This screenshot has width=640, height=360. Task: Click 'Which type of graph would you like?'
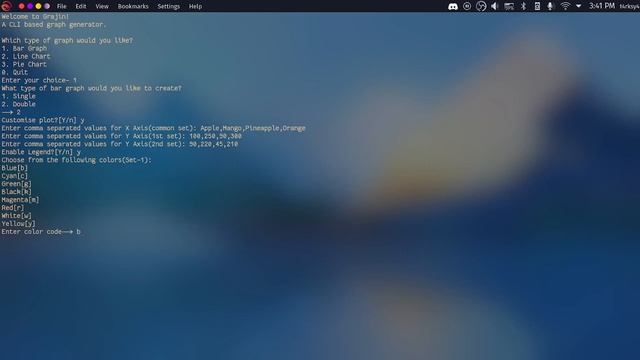pos(67,40)
